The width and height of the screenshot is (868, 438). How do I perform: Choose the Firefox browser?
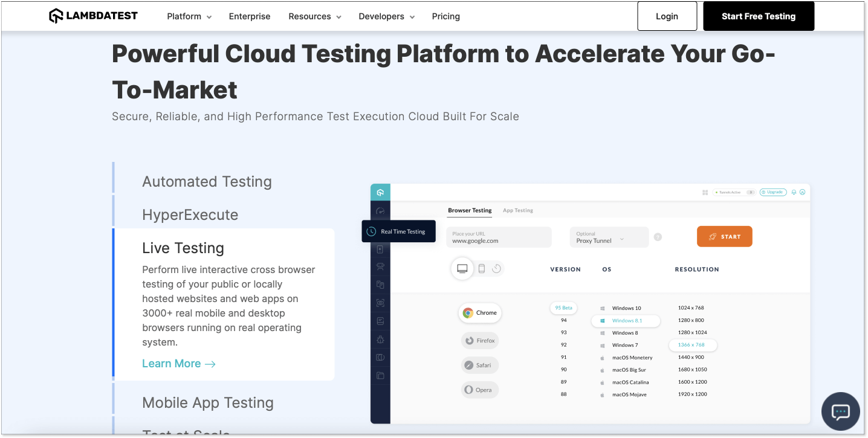pos(480,341)
